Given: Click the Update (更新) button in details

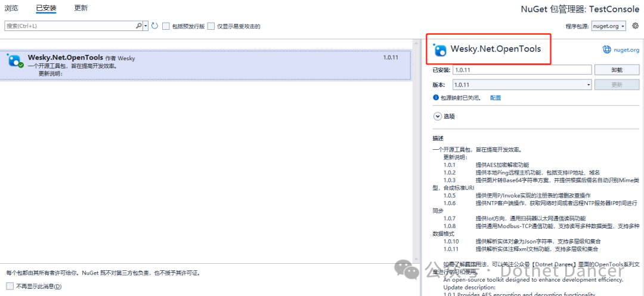Looking at the screenshot, I should coord(617,85).
